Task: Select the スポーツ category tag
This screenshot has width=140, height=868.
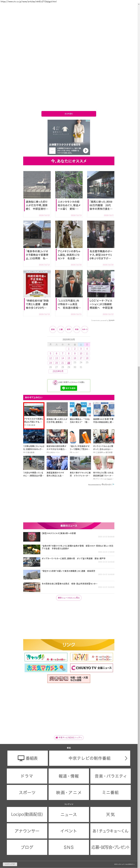Action: pyautogui.click(x=85, y=330)
